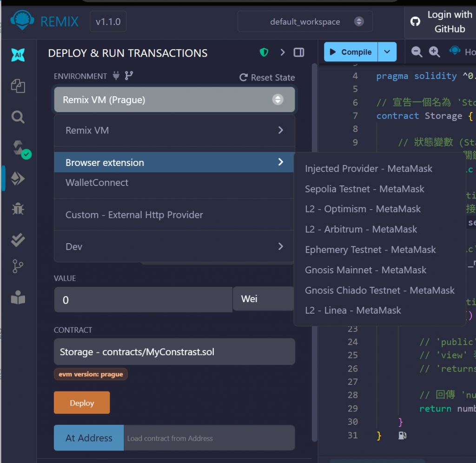Viewport: 476px width, 463px height.
Task: Click the v1.1.0 version badge
Action: pos(108,21)
